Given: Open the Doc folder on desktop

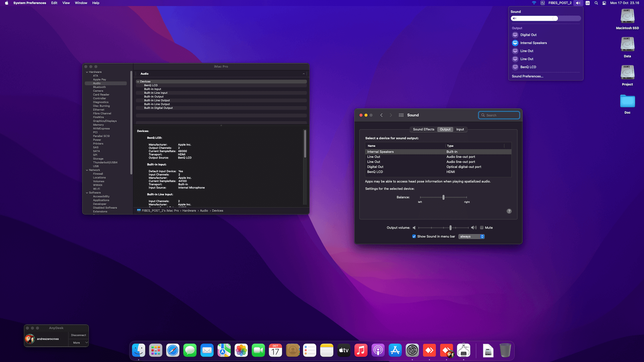Looking at the screenshot, I should point(627,104).
